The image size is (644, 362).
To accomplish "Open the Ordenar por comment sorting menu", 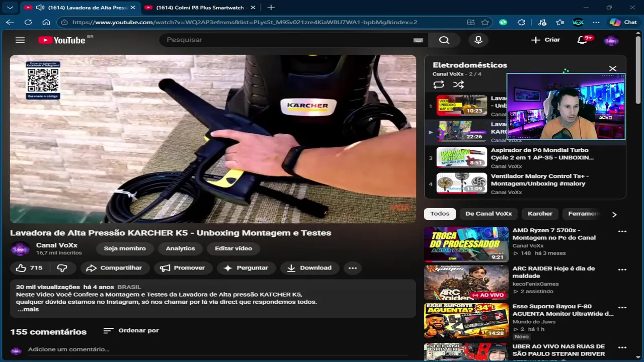I will [131, 330].
